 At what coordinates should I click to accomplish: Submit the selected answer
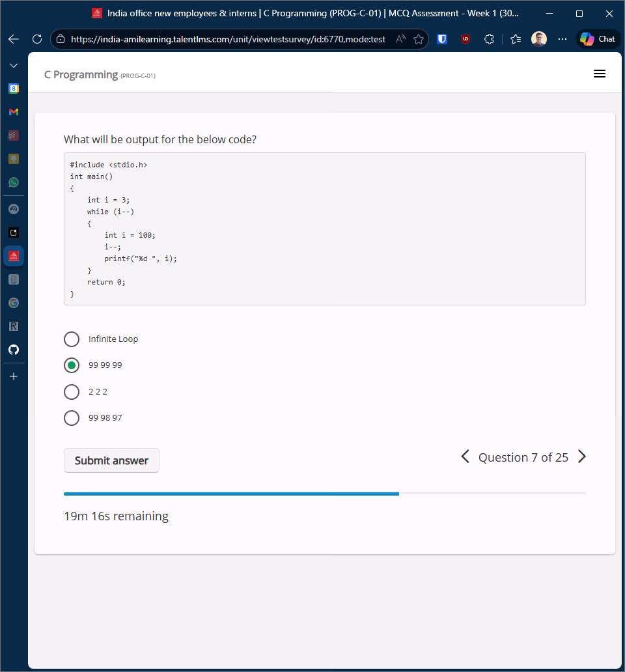pos(111,460)
